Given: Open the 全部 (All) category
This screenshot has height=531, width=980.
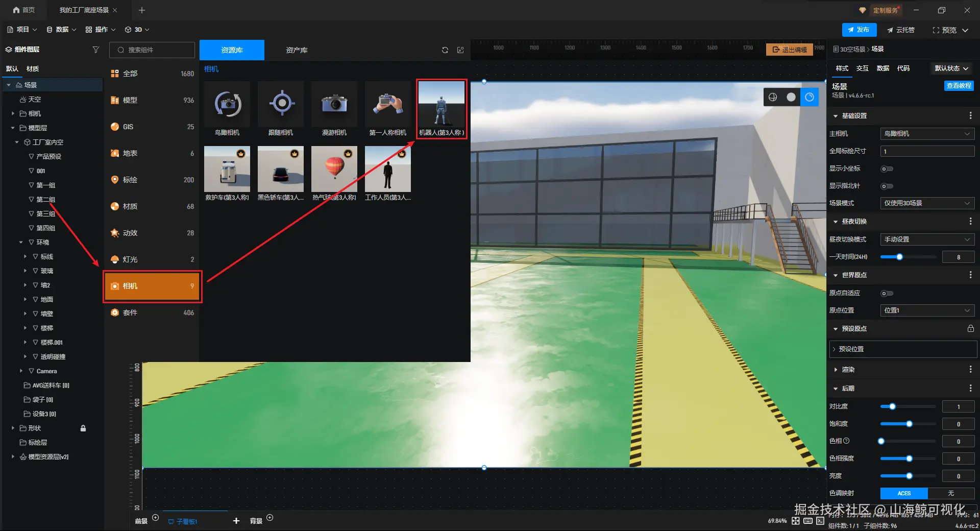Looking at the screenshot, I should [152, 74].
